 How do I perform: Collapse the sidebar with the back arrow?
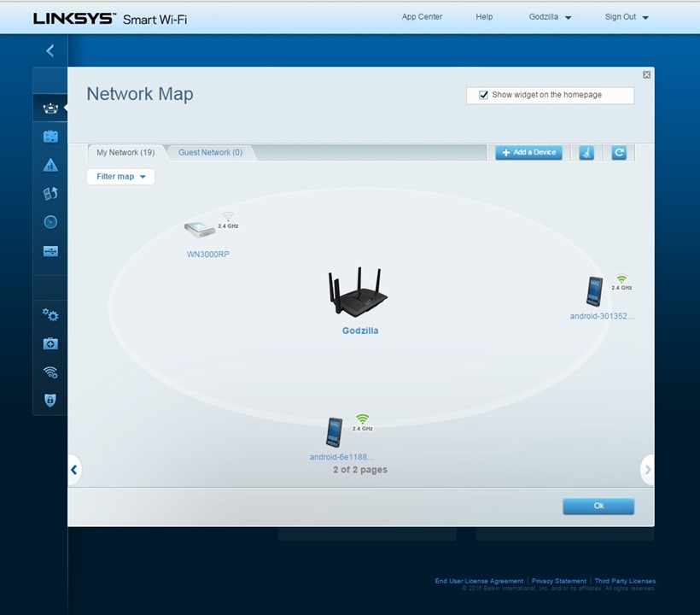[50, 50]
